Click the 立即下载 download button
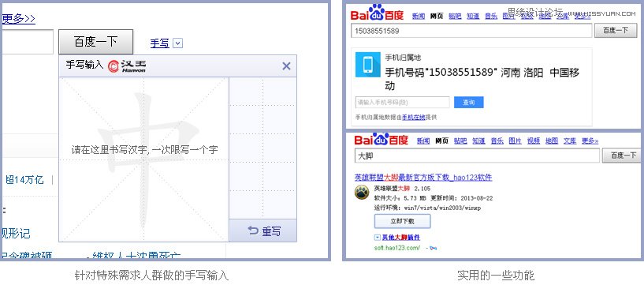 pyautogui.click(x=402, y=221)
